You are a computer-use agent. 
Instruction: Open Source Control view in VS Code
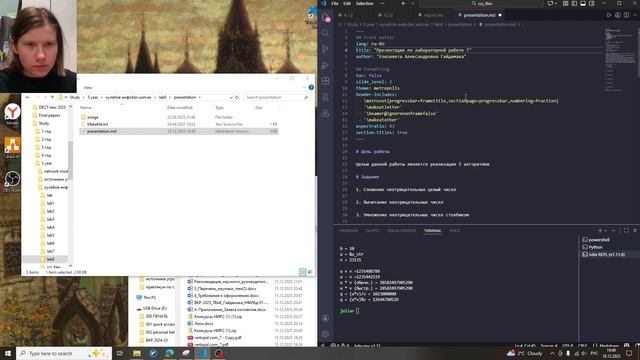(325, 49)
